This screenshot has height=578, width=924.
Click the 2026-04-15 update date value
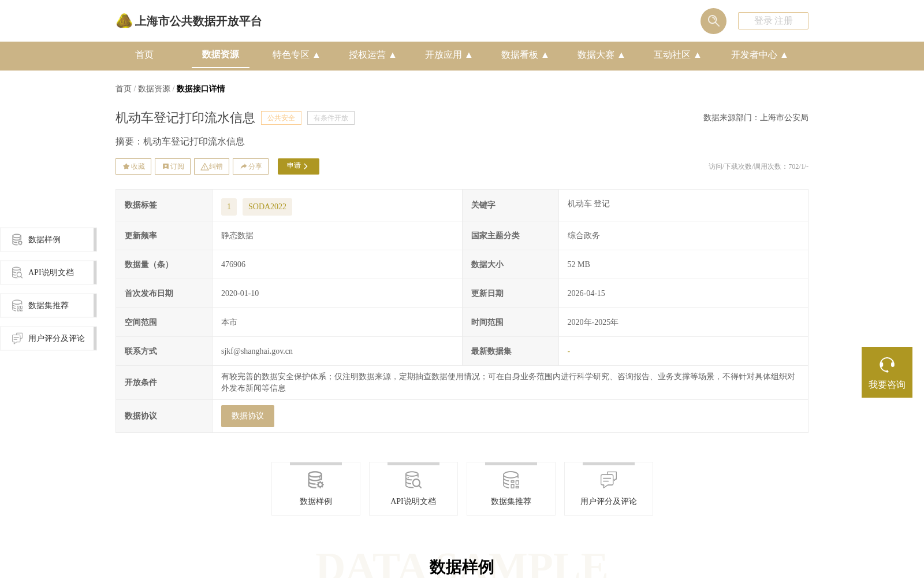(x=586, y=294)
